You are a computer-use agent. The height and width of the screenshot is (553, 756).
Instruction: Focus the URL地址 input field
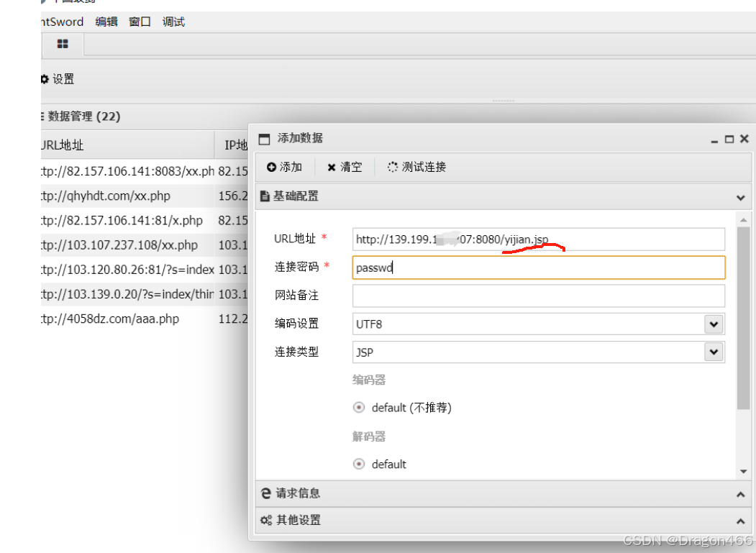pyautogui.click(x=539, y=239)
